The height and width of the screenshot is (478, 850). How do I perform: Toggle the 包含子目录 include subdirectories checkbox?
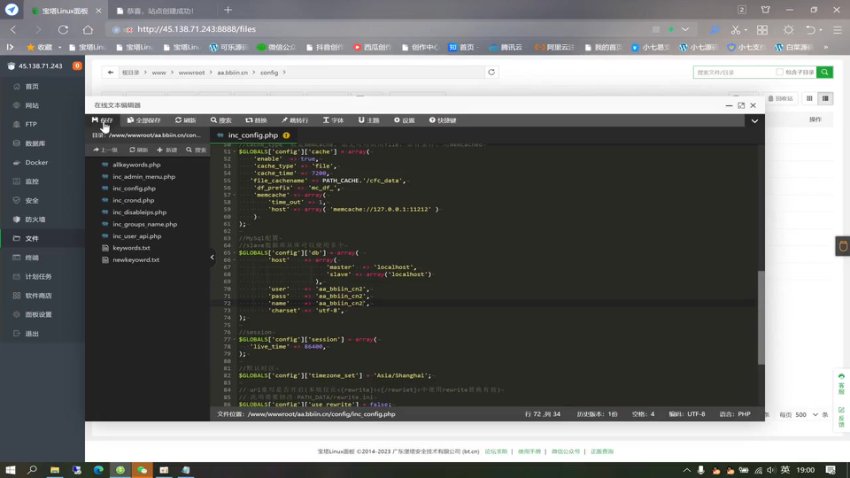780,73
